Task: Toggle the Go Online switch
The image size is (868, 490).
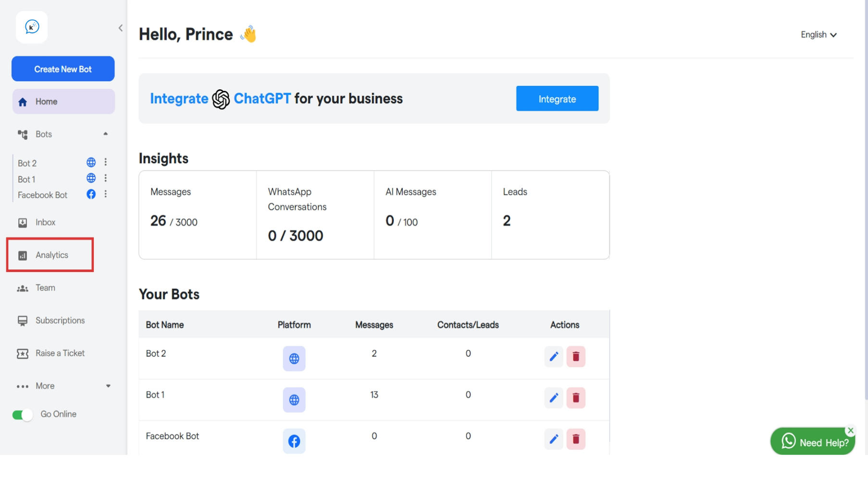Action: click(22, 415)
